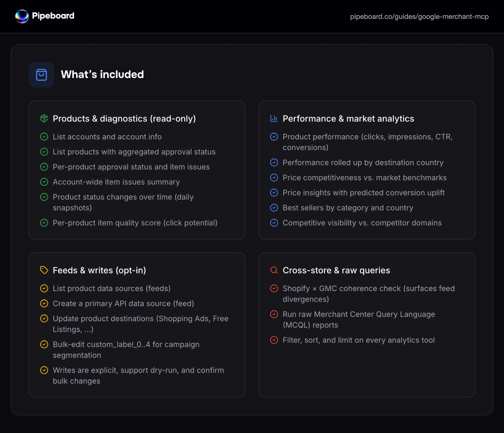
Task: Click the yellow check beside Update product destinations
Action: click(44, 318)
